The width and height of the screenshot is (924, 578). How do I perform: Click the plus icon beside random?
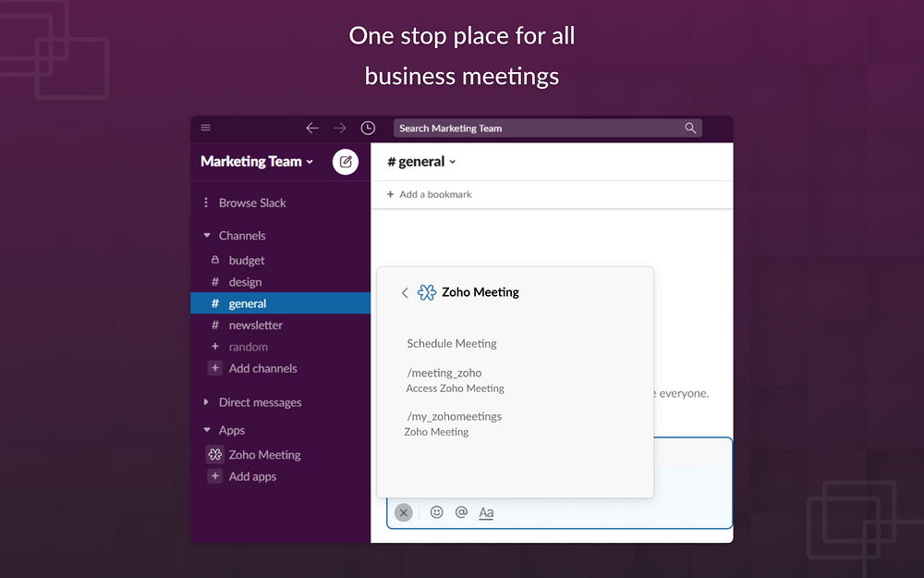(x=215, y=346)
